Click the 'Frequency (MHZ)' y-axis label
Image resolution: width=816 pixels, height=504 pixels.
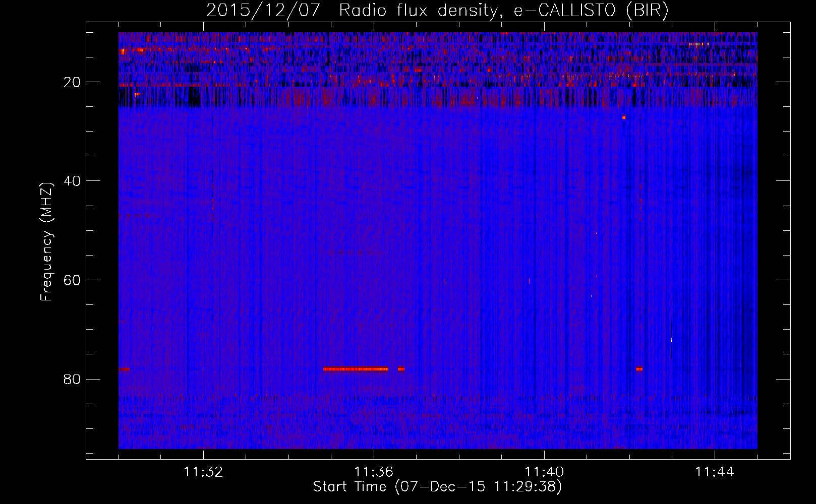46,242
